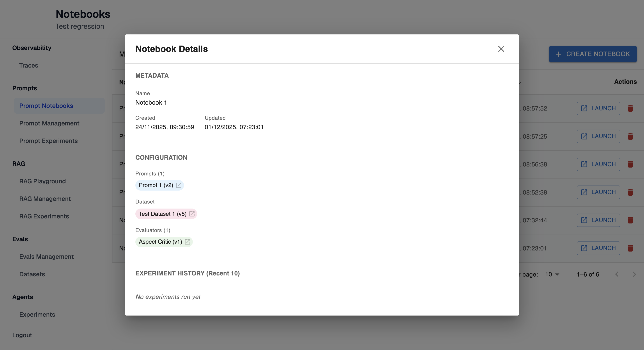Select RAG Playground in sidebar
Image resolution: width=644 pixels, height=350 pixels.
pos(42,181)
